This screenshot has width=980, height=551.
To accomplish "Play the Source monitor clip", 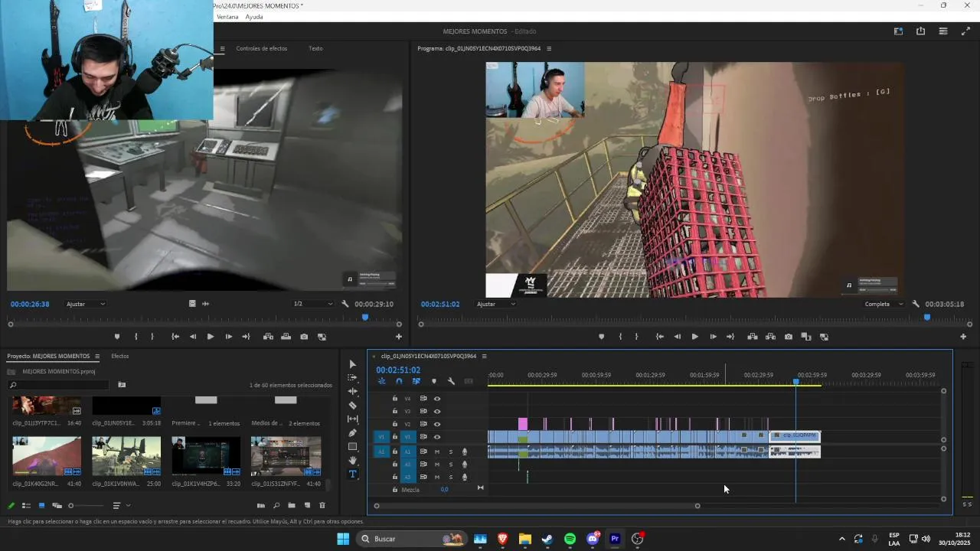I will [x=211, y=337].
